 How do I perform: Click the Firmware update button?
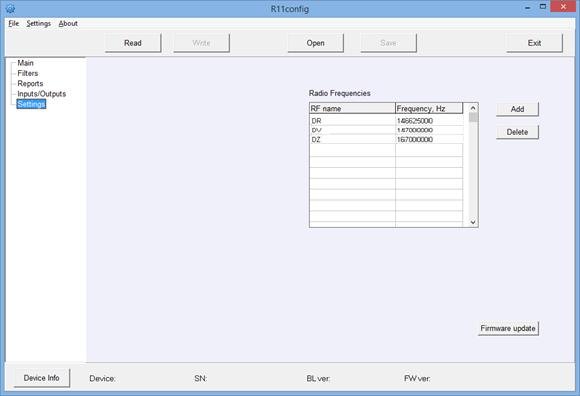tap(508, 328)
